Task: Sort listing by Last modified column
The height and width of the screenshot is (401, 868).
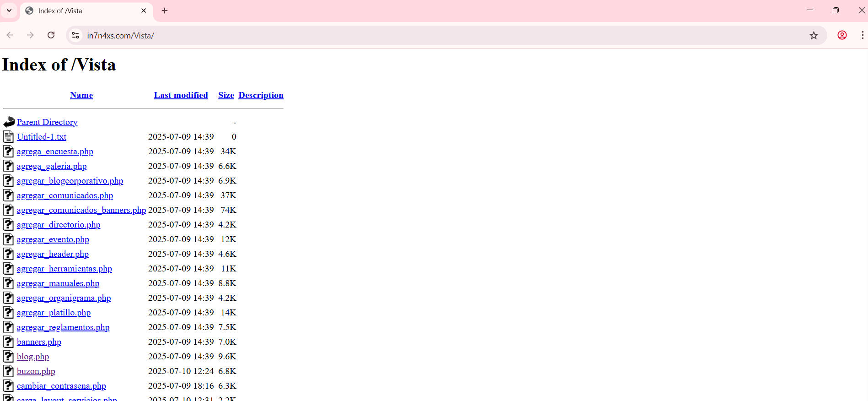Action: tap(181, 95)
